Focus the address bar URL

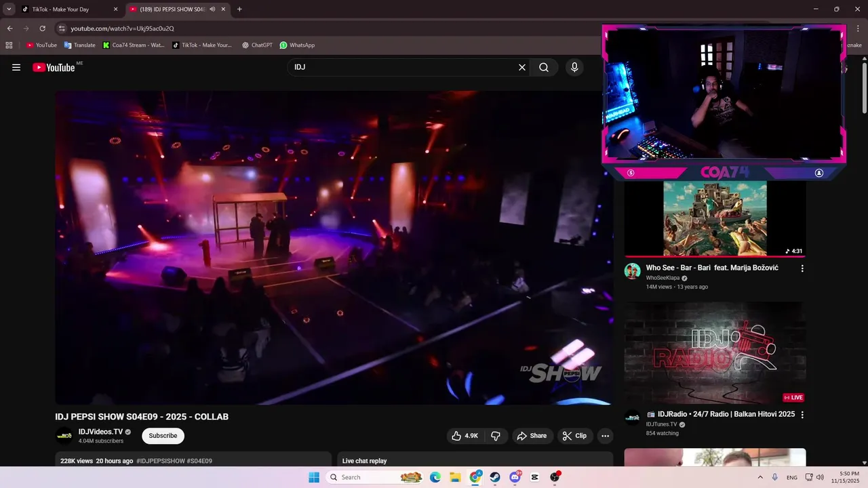pos(122,28)
